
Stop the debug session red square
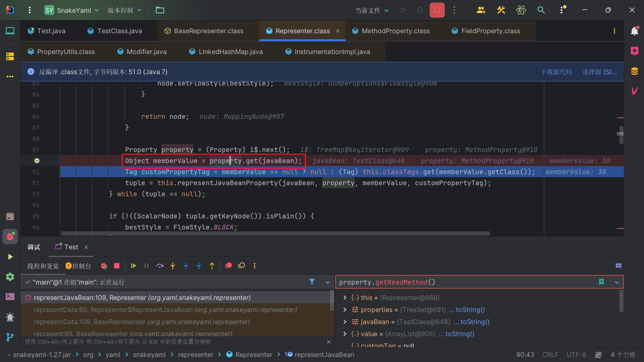click(117, 266)
